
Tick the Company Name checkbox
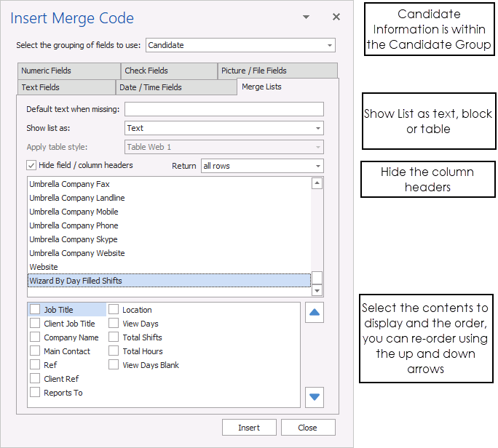tap(35, 337)
